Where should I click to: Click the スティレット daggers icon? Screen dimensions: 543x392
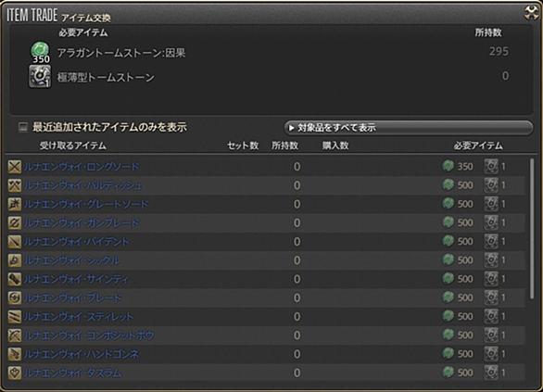(x=15, y=317)
